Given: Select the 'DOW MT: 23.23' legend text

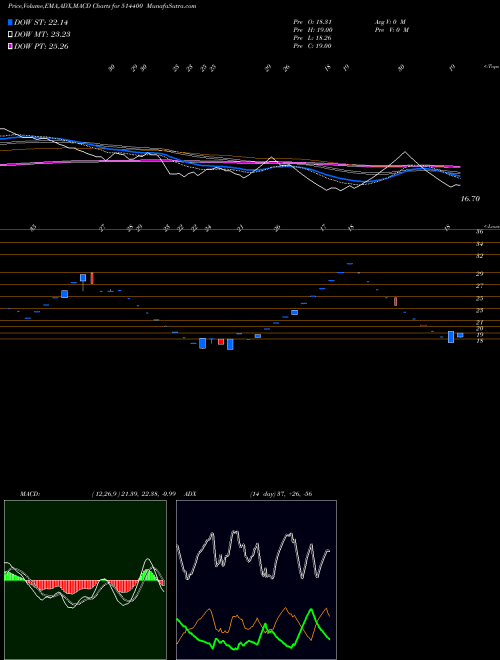Looking at the screenshot, I should pos(42,35).
